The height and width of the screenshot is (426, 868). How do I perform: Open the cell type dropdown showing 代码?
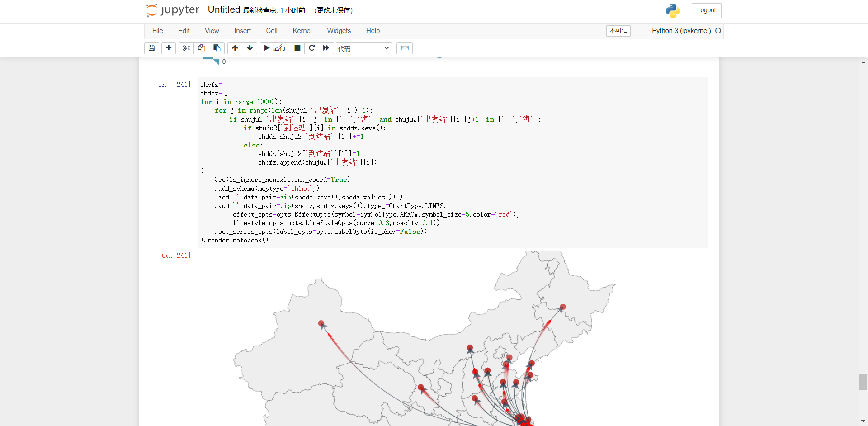[364, 48]
